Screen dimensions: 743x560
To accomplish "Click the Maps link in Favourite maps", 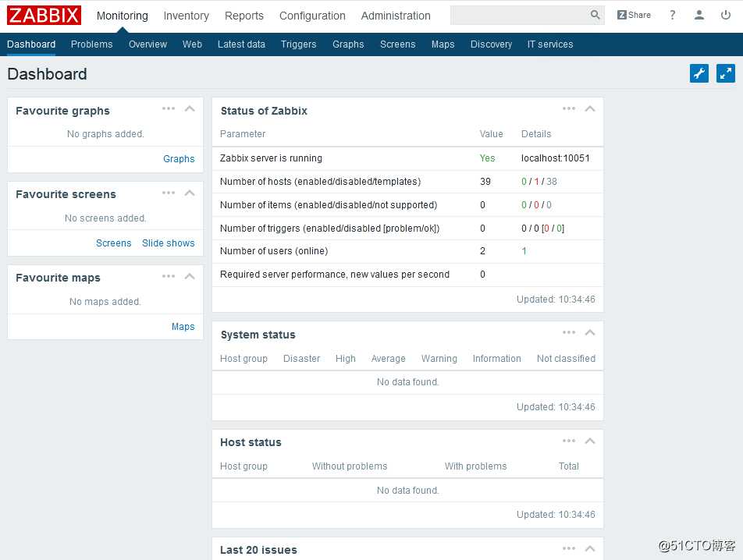I will coord(183,327).
